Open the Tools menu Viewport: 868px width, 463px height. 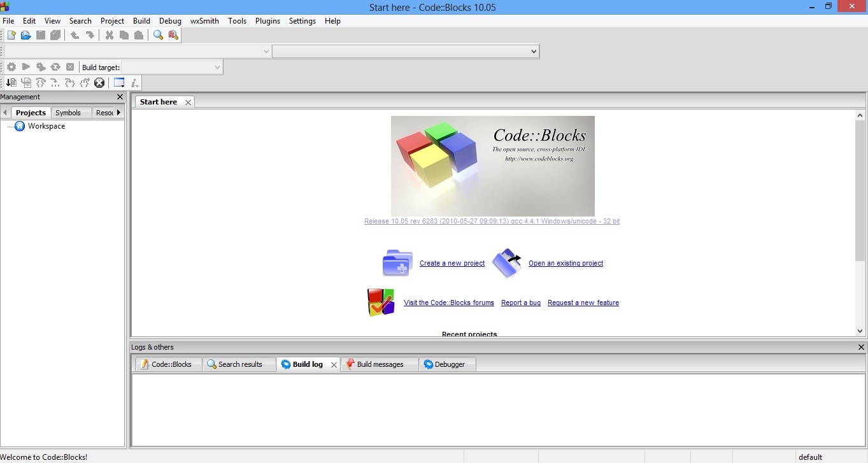point(237,21)
